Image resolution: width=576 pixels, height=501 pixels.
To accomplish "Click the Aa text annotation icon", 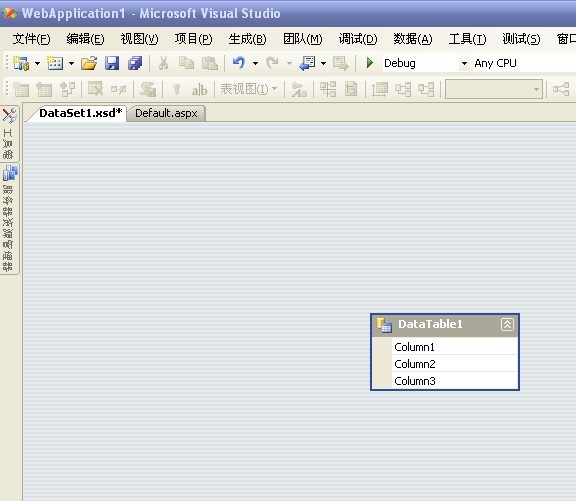I will 299,89.
